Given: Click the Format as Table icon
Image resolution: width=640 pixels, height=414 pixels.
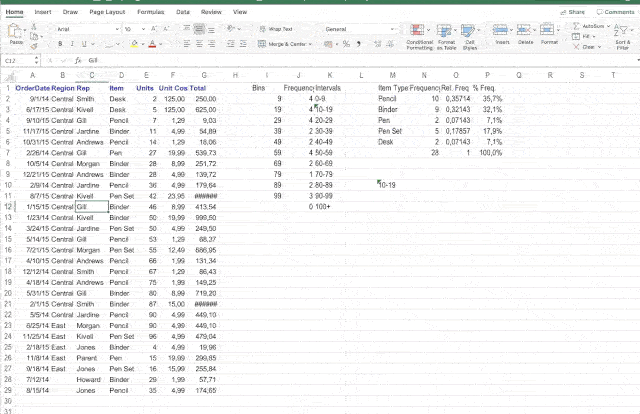Looking at the screenshot, I should [444, 31].
